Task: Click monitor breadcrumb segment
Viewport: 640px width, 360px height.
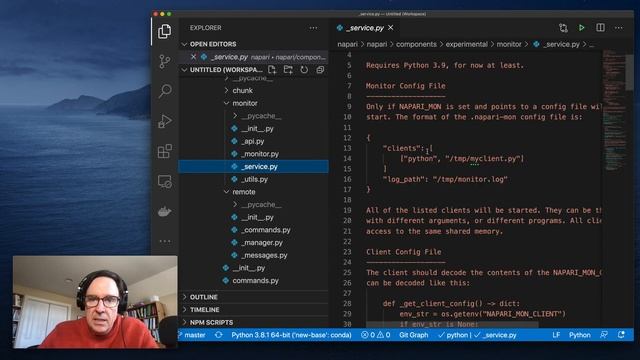Action: pyautogui.click(x=509, y=44)
